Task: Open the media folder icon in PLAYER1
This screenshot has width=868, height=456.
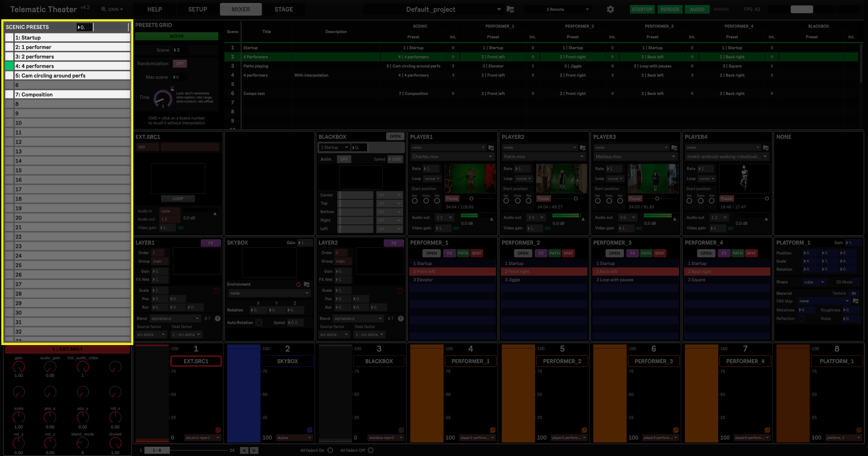Action: (x=491, y=147)
